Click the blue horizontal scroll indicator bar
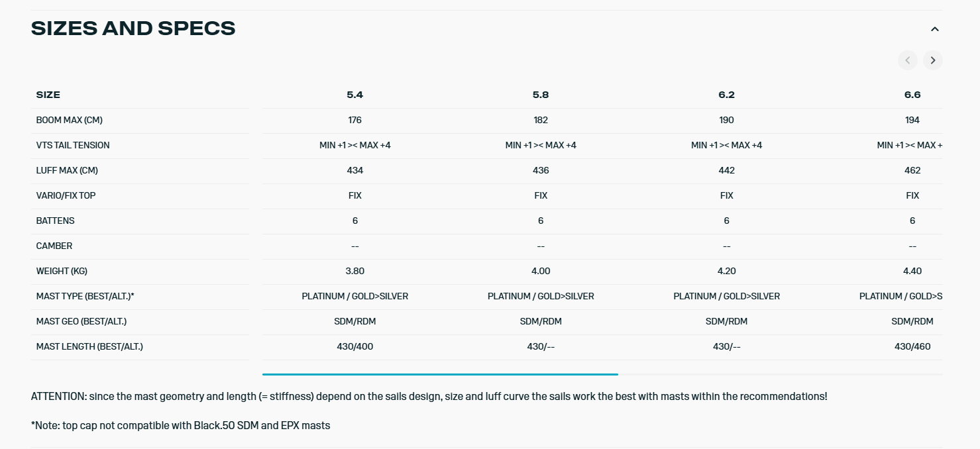980x449 pixels. pyautogui.click(x=440, y=374)
